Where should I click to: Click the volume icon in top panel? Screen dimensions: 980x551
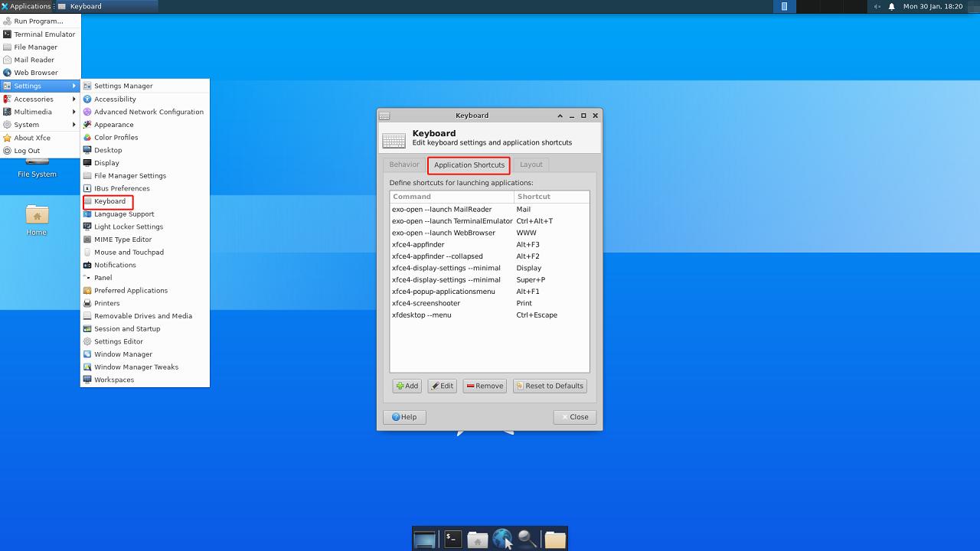click(x=877, y=6)
